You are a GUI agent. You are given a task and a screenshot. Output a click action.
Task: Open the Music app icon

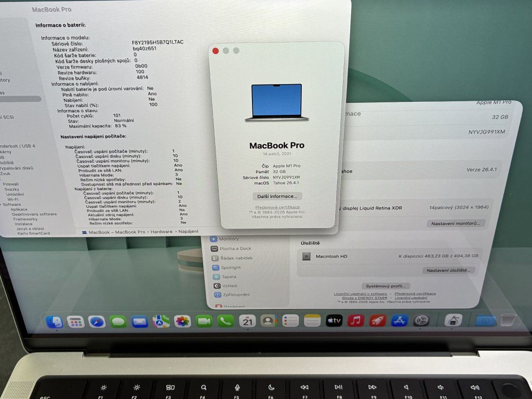[x=355, y=320]
